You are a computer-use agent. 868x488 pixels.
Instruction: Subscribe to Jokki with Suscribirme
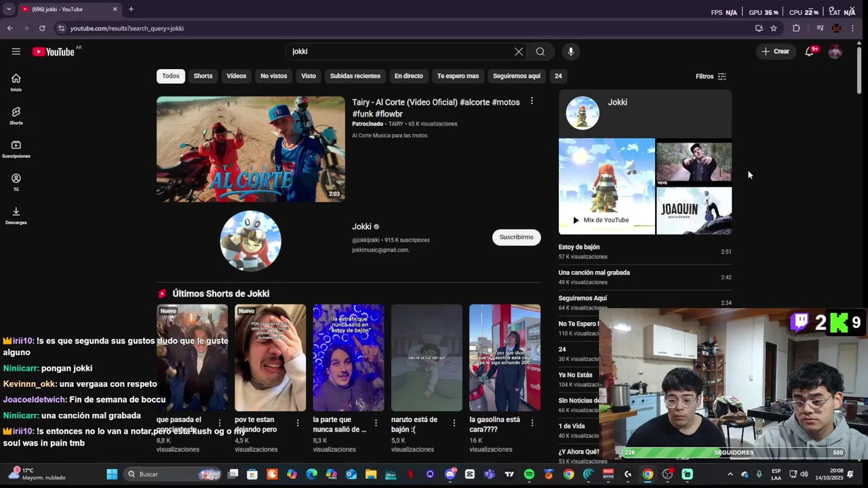(516, 237)
